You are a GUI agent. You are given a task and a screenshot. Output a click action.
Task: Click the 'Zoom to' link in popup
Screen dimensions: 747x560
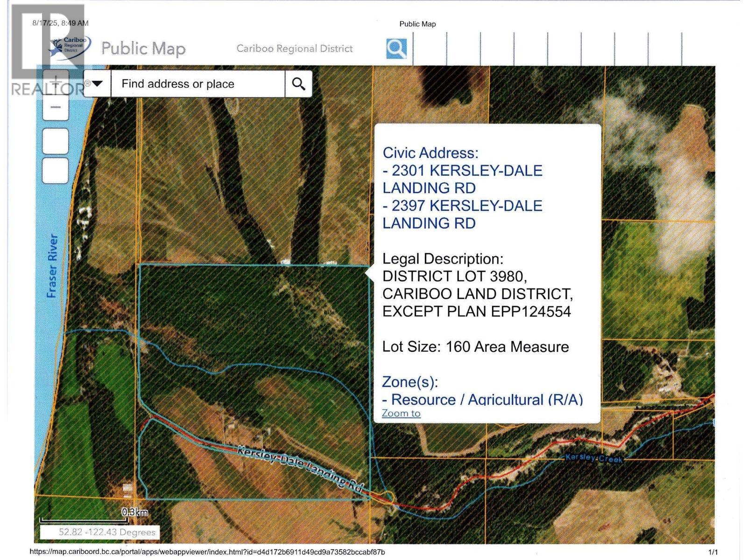(x=401, y=413)
